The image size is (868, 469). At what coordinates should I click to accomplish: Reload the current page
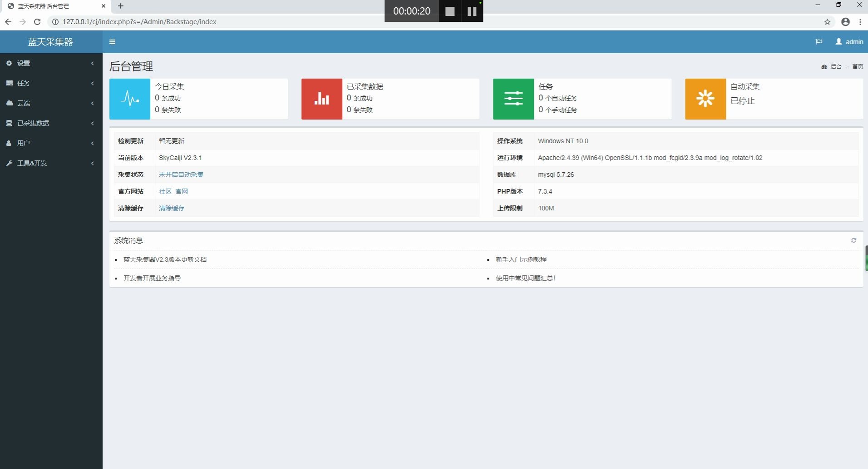coord(38,22)
